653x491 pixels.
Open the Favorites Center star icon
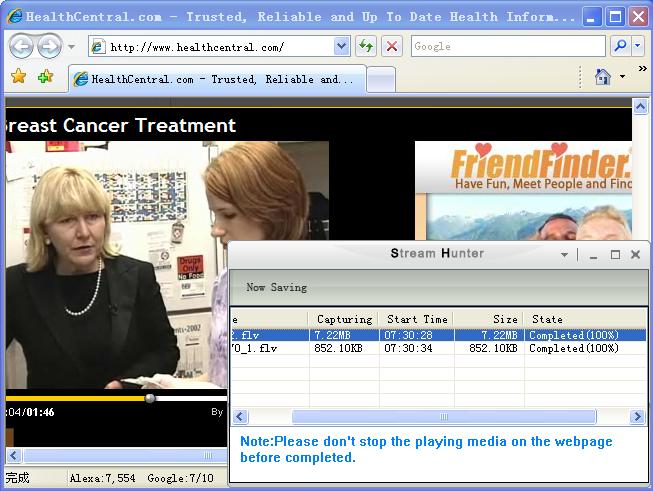point(18,77)
